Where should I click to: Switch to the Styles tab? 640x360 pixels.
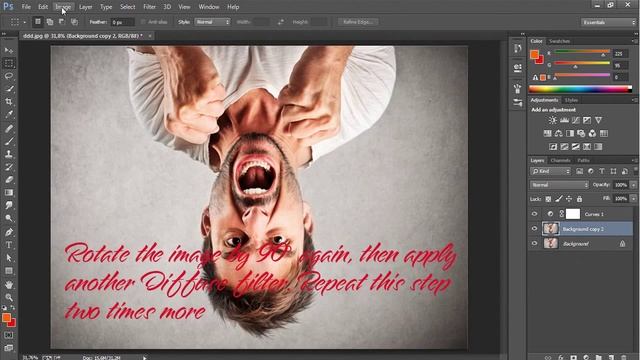tap(571, 100)
